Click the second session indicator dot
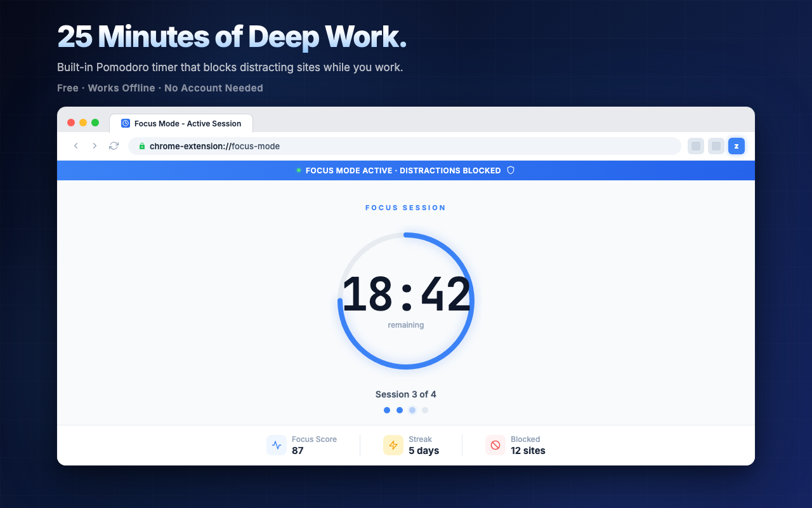 [x=400, y=410]
